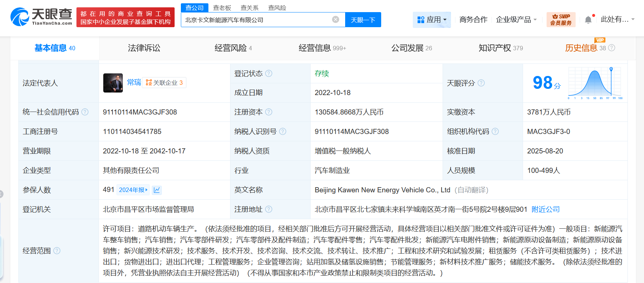644x283 pixels.
Task: Select the 查老板 search mode tab
Action: pos(222,8)
